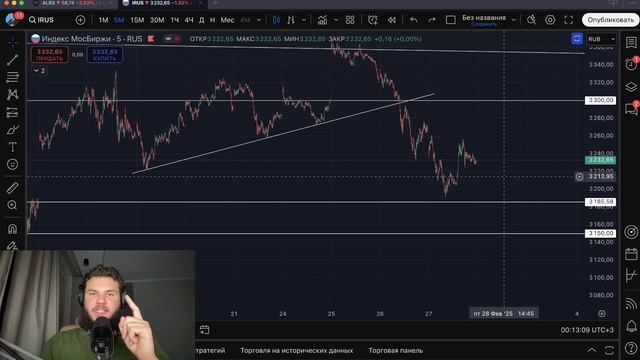Viewport: 640px width, 360px height.
Task: Open the hotlists target panel
Action: pos(631,232)
